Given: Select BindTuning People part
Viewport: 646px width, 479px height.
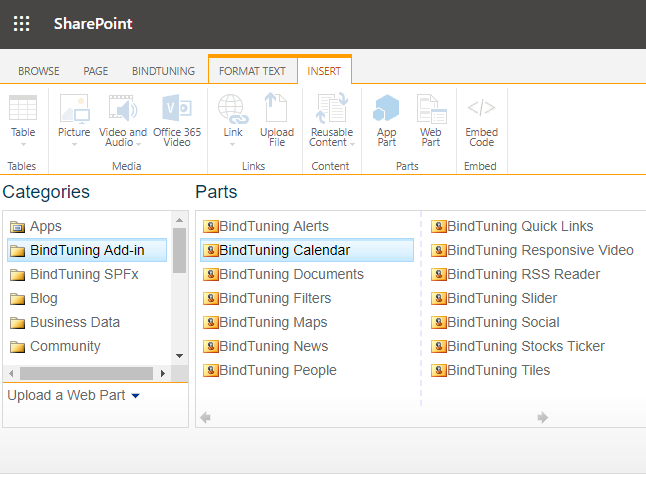Looking at the screenshot, I should click(x=270, y=370).
